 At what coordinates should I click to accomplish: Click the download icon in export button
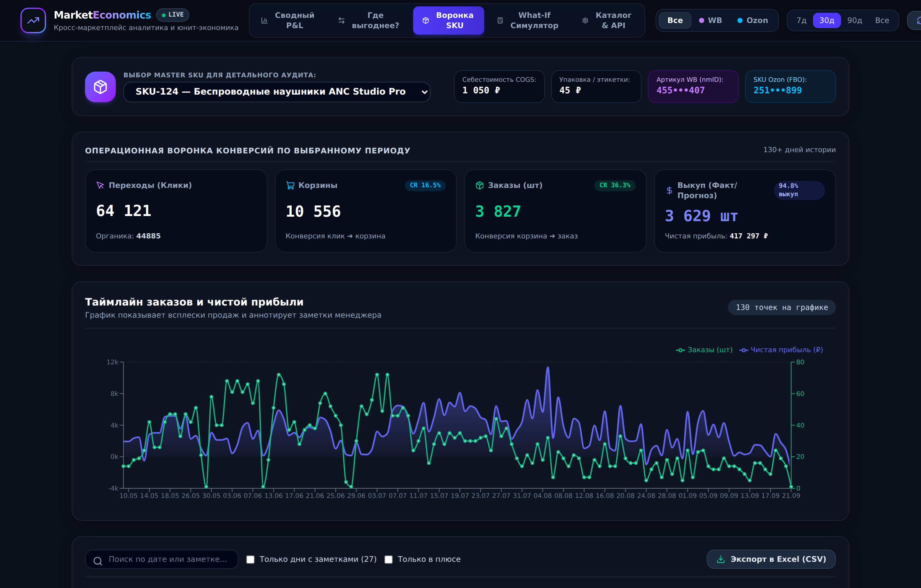tap(720, 559)
